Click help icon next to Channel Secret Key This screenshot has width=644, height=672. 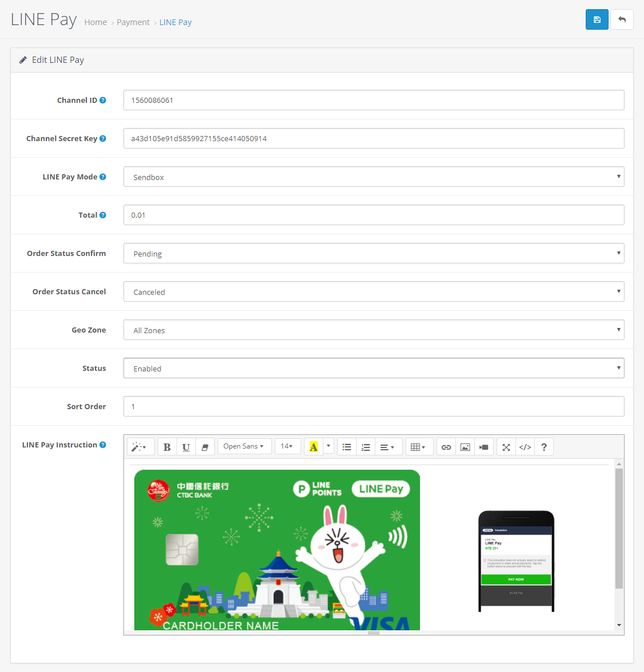[103, 138]
